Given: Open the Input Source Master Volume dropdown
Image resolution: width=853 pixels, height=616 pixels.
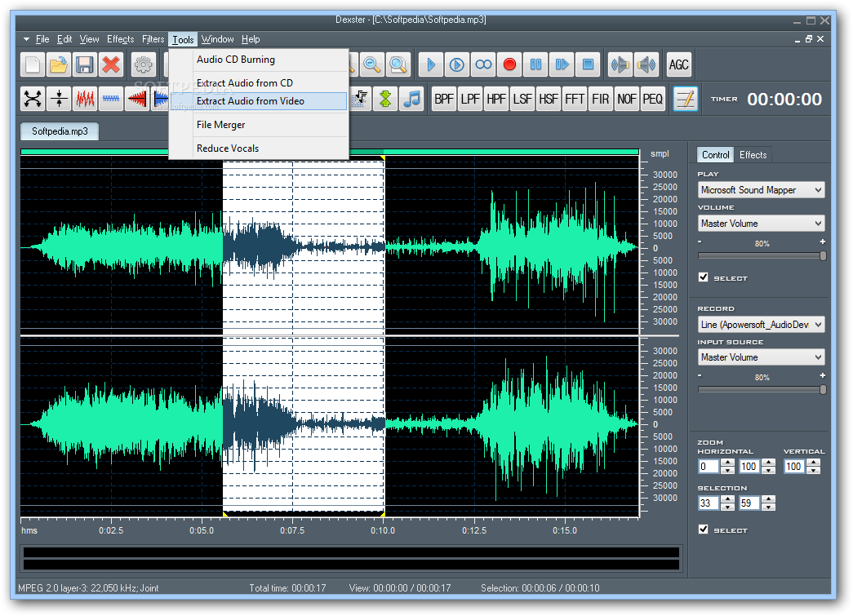Looking at the screenshot, I should (761, 357).
